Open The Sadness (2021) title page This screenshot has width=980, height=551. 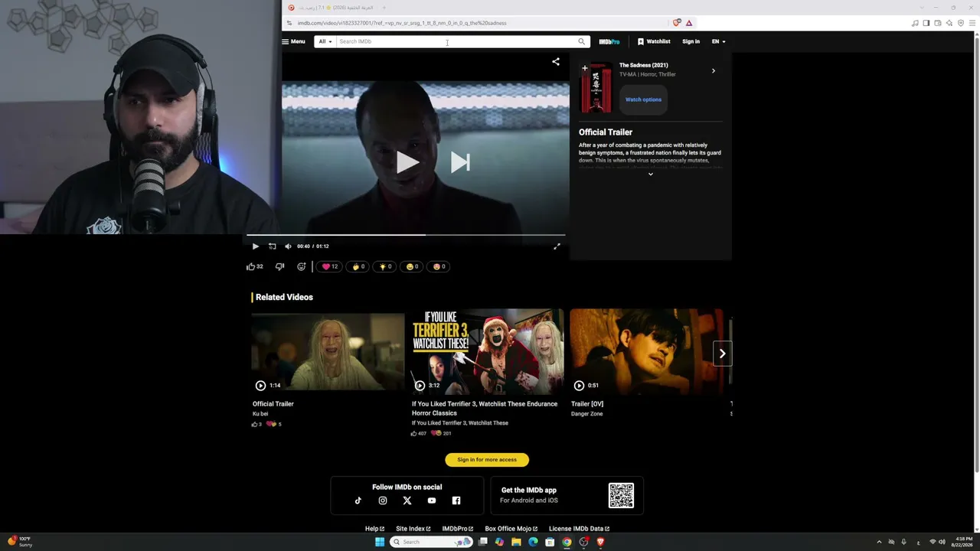[x=643, y=65]
